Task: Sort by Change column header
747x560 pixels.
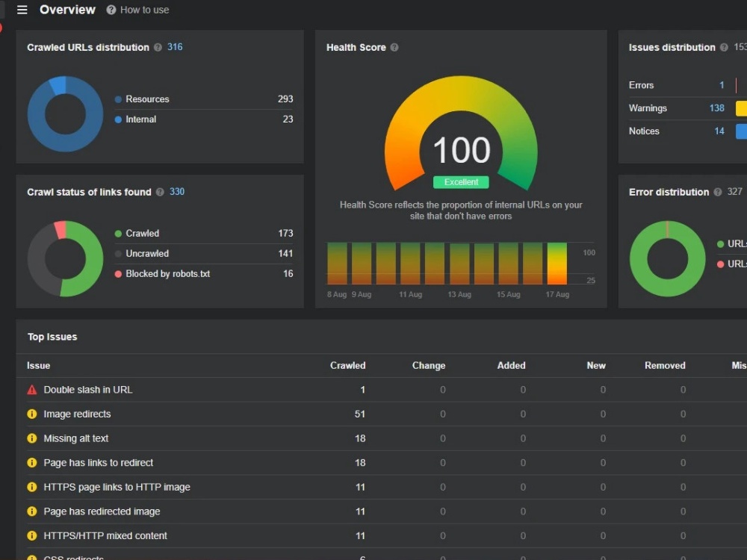Action: click(x=429, y=366)
